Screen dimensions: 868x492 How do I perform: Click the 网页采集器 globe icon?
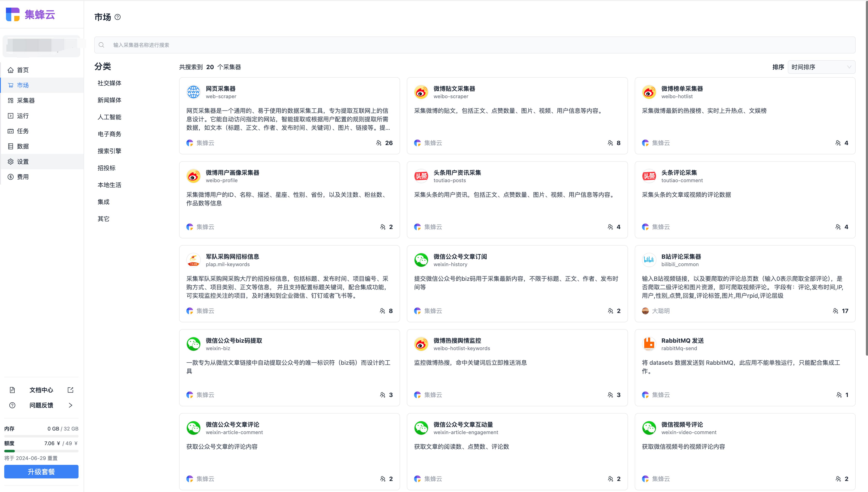[x=193, y=92]
